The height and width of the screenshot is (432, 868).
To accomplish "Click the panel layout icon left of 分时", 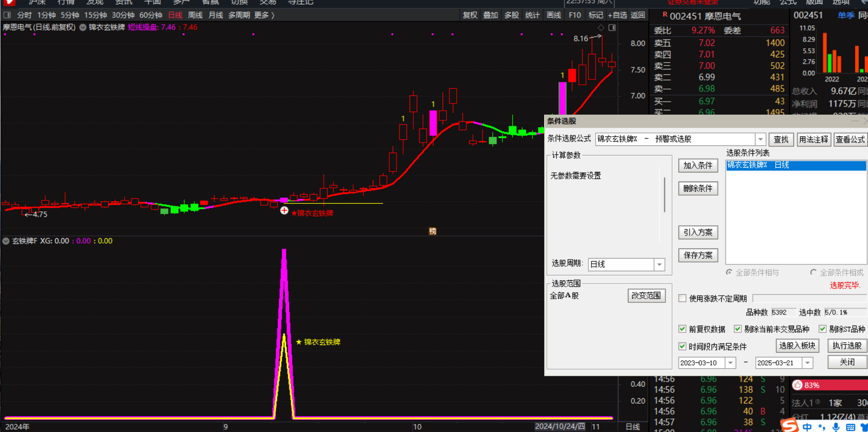I will [7, 15].
